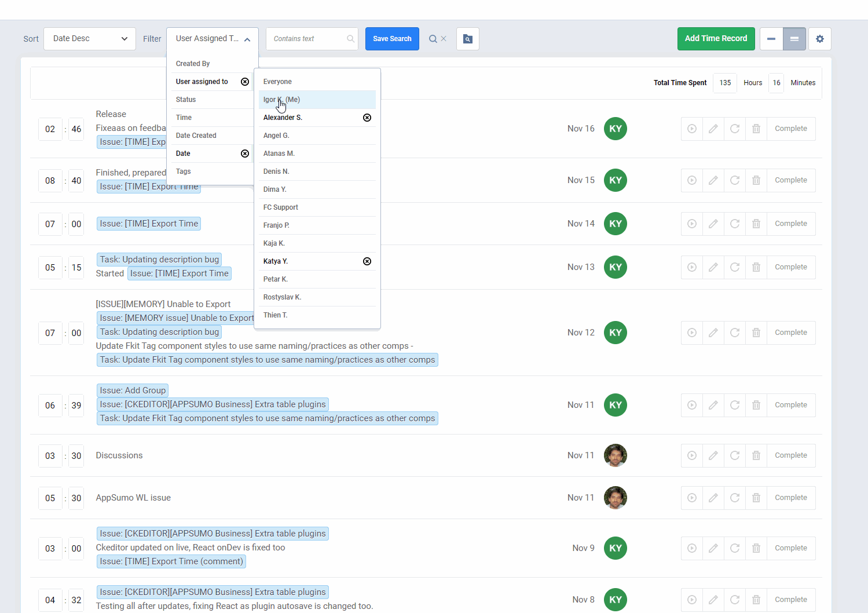868x613 pixels.
Task: Start timer for Nov 15 record
Action: tap(692, 180)
